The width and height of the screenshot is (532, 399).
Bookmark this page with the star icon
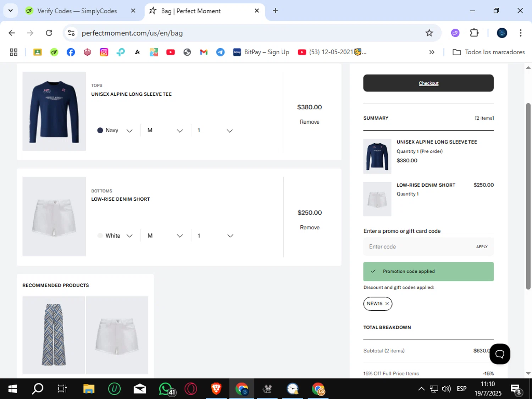point(429,33)
